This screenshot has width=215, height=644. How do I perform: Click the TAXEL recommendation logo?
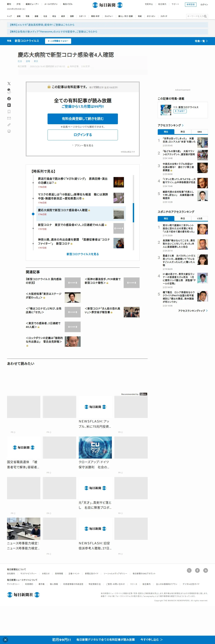143,394
